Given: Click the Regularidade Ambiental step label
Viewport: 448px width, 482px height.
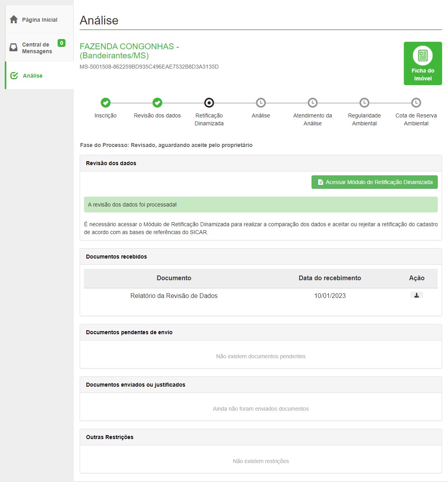Looking at the screenshot, I should (364, 119).
